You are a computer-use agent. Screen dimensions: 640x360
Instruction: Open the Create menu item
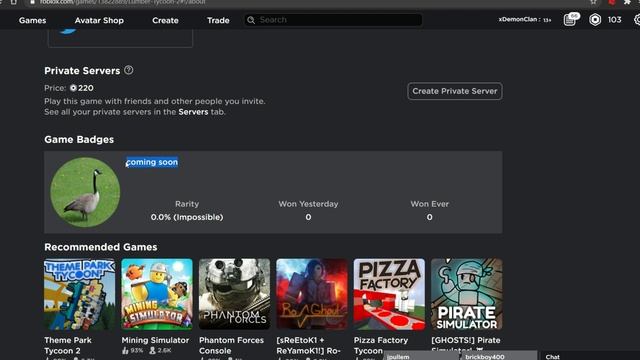click(165, 20)
